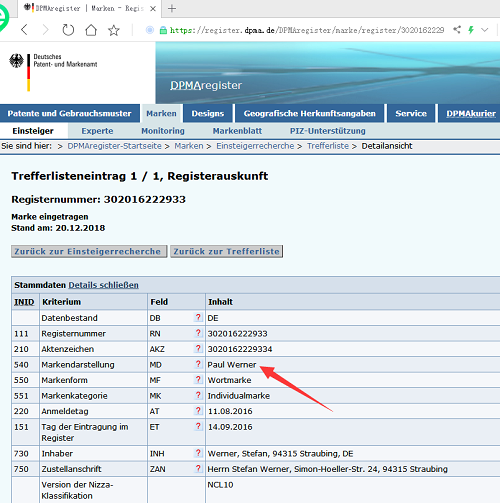The width and height of the screenshot is (500, 503).
Task: Follow the Einsteigerrecherche breadcrumb link
Action: (255, 146)
